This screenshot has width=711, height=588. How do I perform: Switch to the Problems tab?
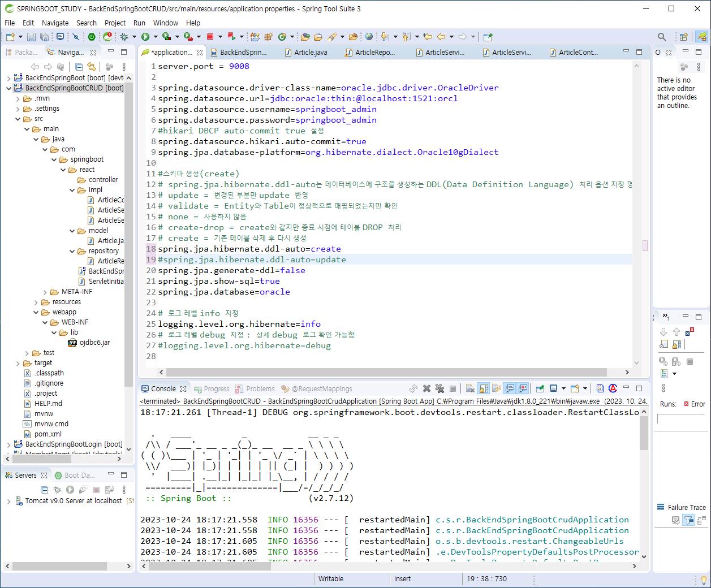[x=255, y=389]
